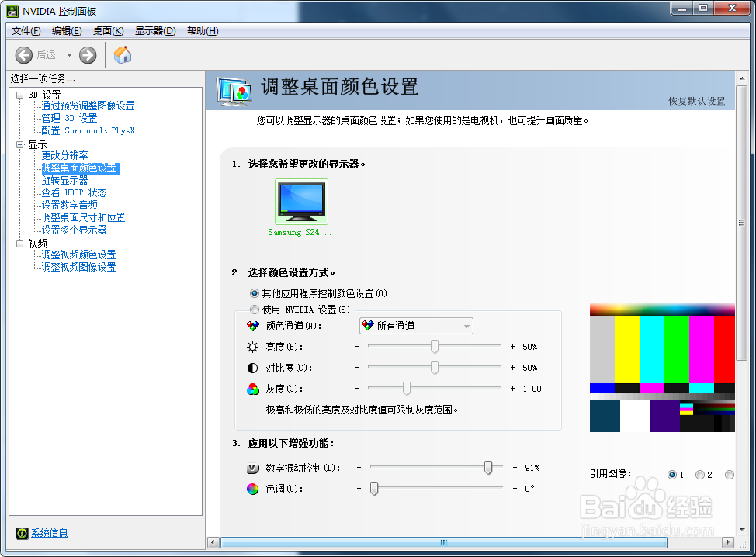Click the brightness plus sign
The height and width of the screenshot is (557, 756).
point(512,347)
